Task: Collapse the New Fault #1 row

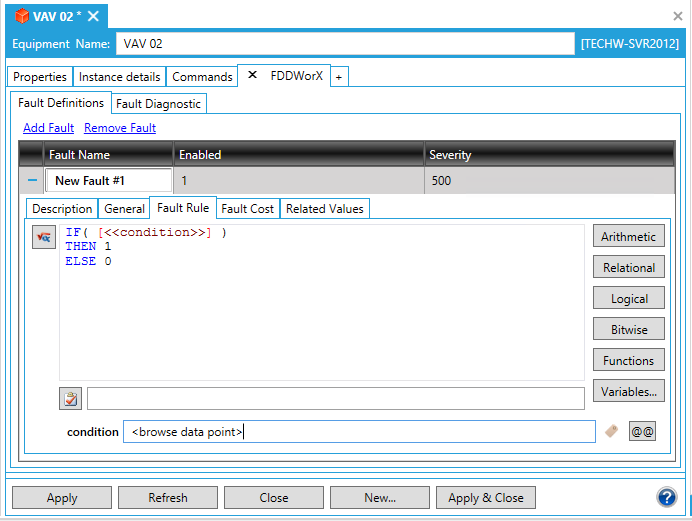Action: pyautogui.click(x=32, y=181)
